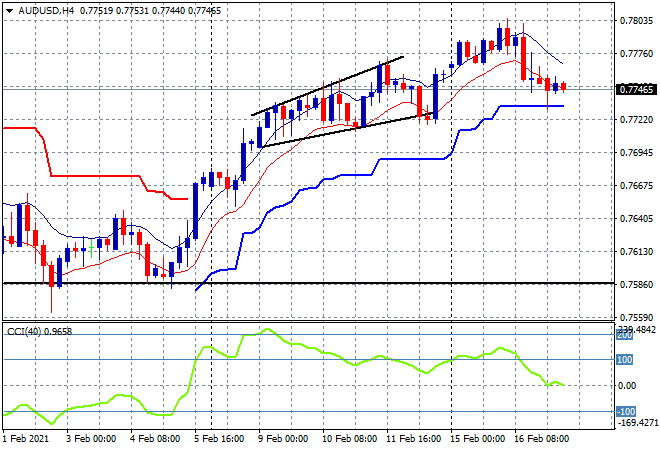660x450 pixels.
Task: Select the 15 Feb 00:00 time label
Action: click(478, 439)
